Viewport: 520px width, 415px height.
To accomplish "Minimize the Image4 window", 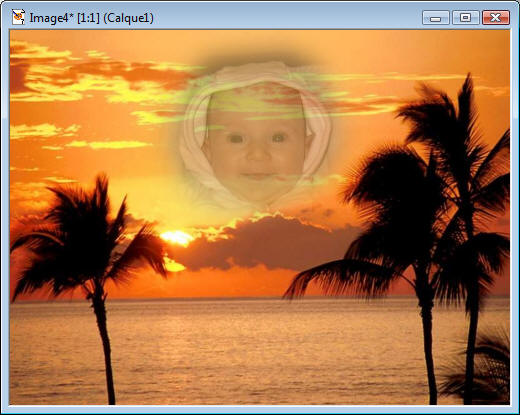I will 435,18.
